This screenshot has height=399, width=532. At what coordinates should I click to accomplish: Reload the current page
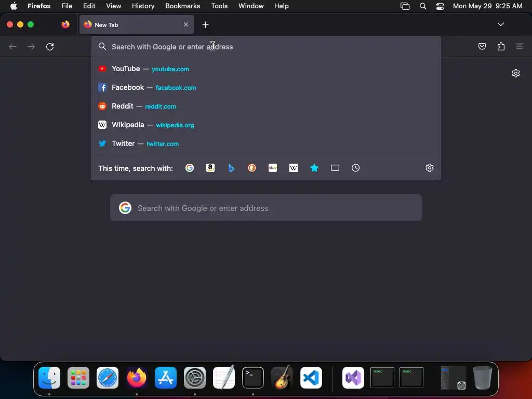coord(50,46)
